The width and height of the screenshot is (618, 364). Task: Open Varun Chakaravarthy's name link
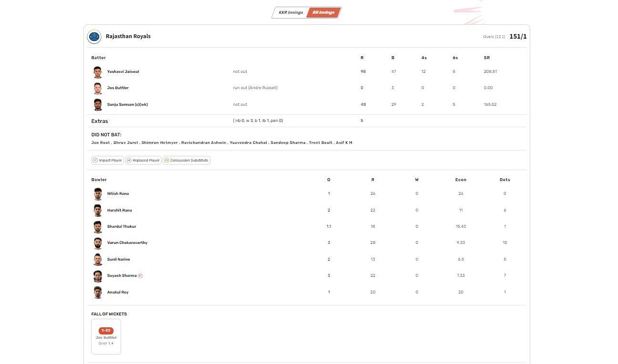click(x=127, y=243)
